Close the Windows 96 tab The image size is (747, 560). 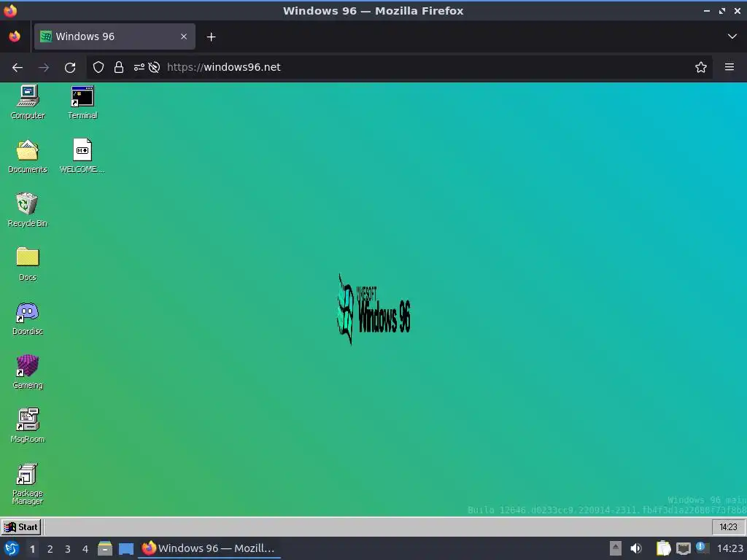click(184, 36)
